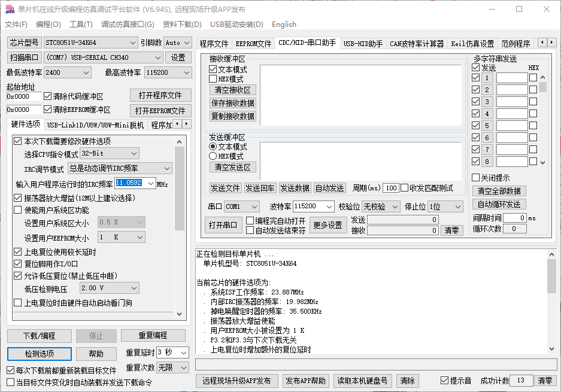Click the 周期(ms) 100 input field
The width and height of the screenshot is (561, 392).
[x=391, y=188]
